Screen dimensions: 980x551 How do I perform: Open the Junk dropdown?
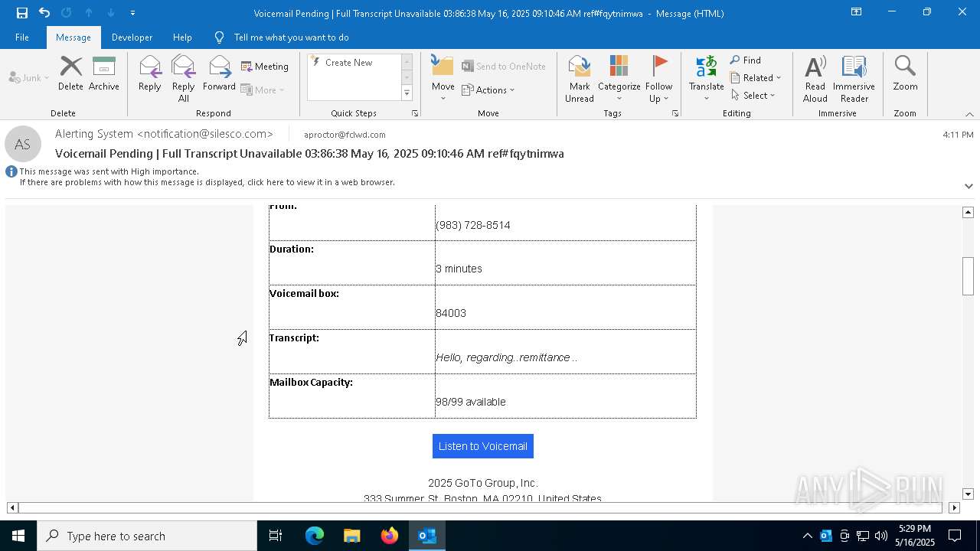tap(29, 77)
